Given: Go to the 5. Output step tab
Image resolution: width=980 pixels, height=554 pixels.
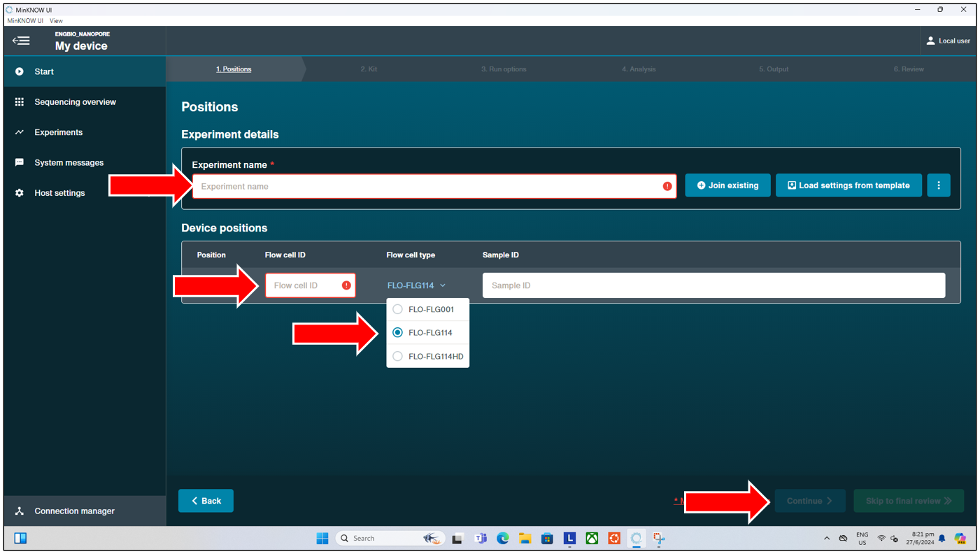Looking at the screenshot, I should (774, 69).
